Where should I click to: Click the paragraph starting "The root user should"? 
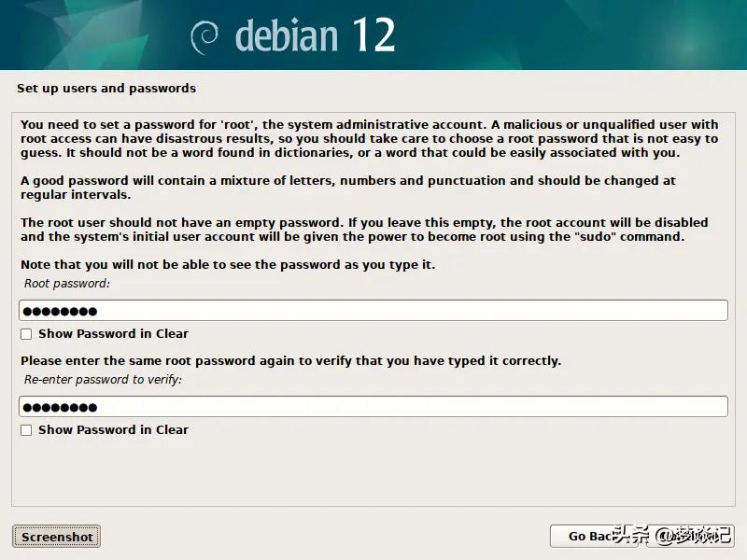point(364,230)
